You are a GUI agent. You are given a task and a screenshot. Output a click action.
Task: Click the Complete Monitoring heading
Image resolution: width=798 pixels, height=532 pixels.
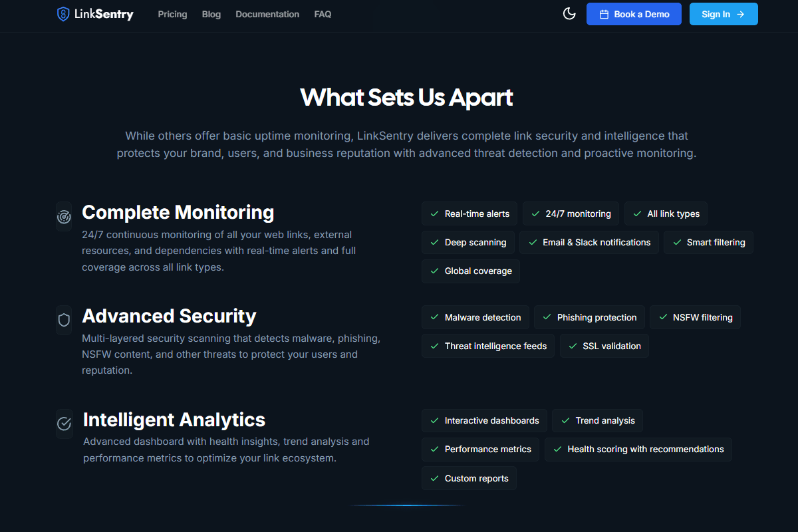(178, 212)
